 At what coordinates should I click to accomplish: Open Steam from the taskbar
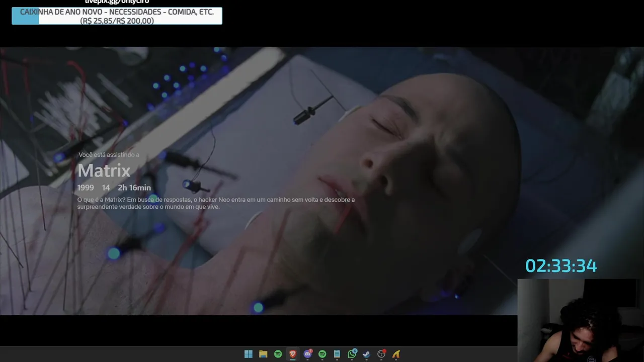[x=367, y=354]
